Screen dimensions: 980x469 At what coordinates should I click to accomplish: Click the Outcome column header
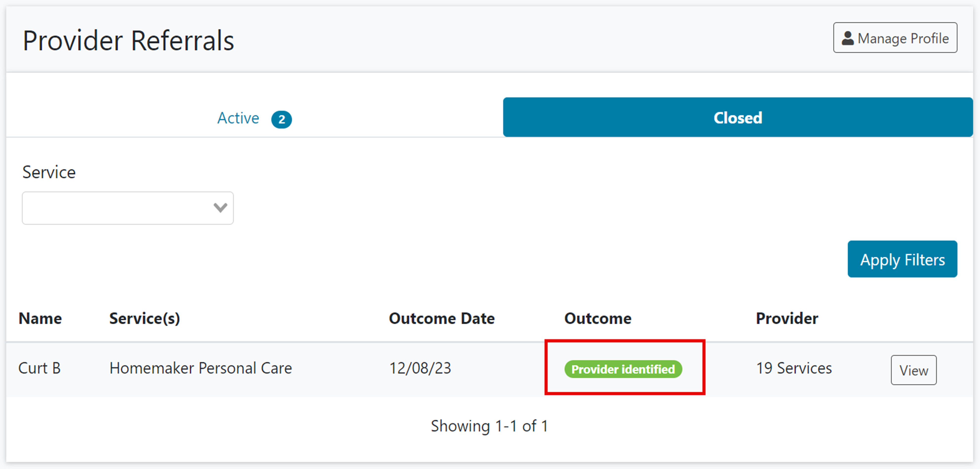[x=598, y=318]
